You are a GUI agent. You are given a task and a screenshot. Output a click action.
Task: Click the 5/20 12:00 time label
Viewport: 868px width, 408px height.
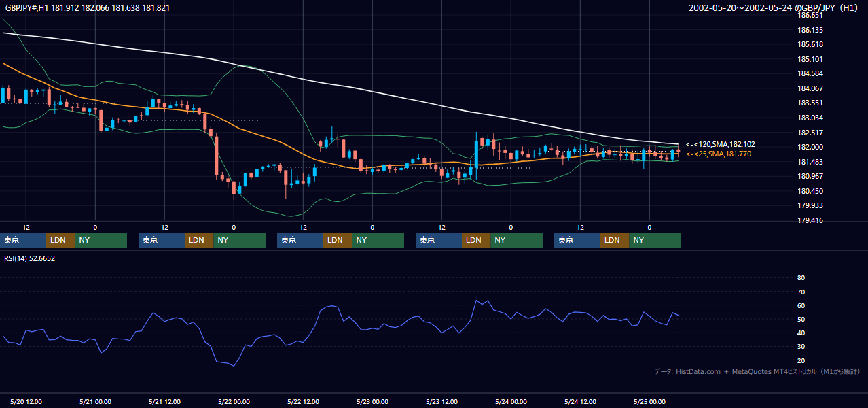click(x=26, y=401)
